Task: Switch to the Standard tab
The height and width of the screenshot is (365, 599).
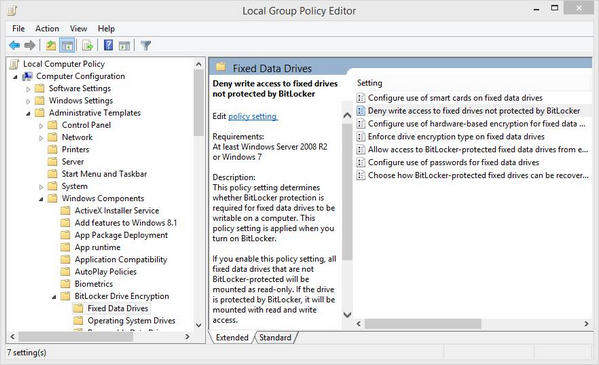Action: pos(275,337)
